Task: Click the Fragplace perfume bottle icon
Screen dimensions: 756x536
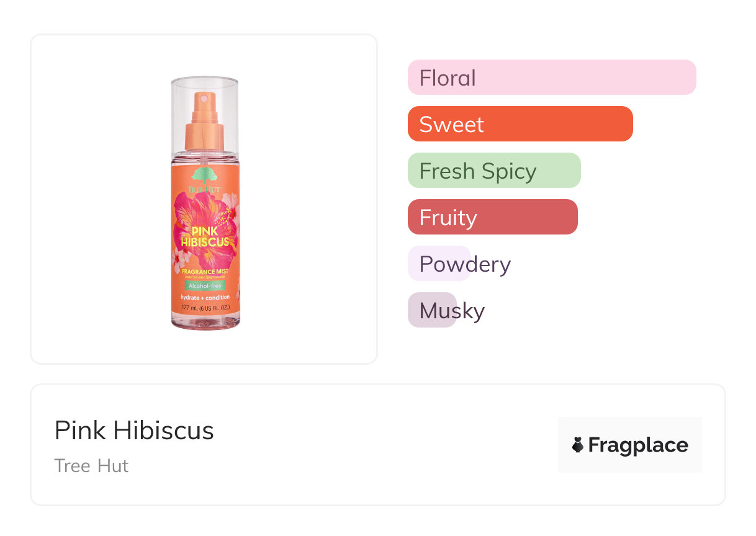Action: [x=578, y=445]
